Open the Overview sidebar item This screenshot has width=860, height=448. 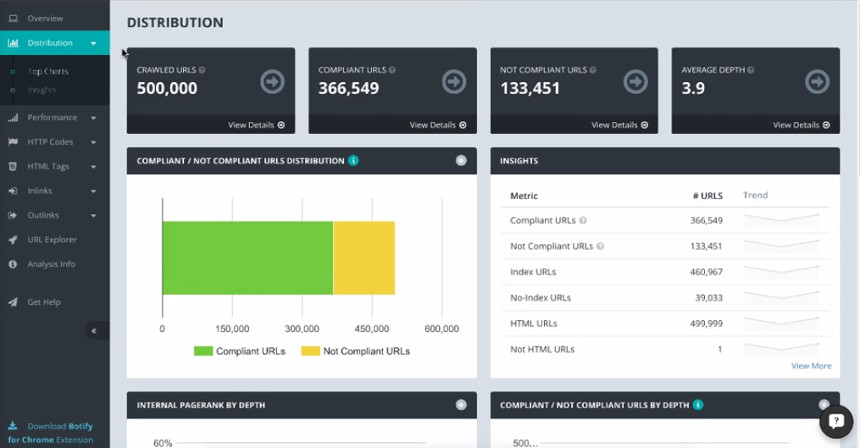coord(45,18)
